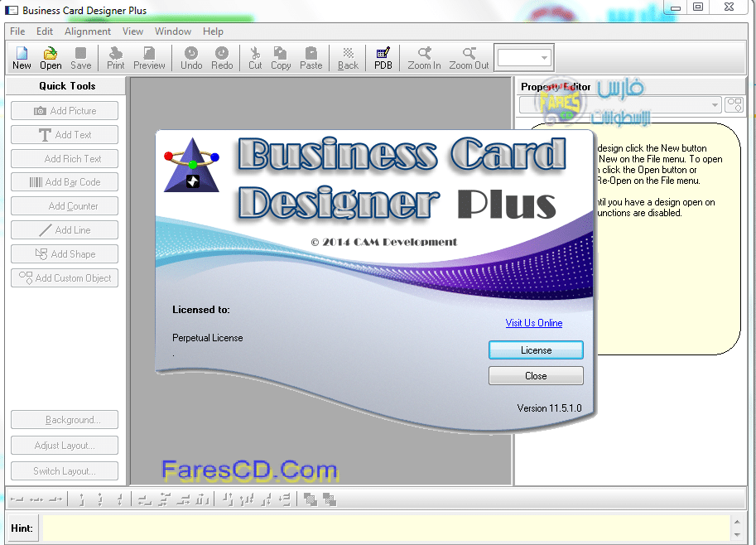Viewport: 756px width, 545px height.
Task: Click the Background... button
Action: click(x=65, y=420)
